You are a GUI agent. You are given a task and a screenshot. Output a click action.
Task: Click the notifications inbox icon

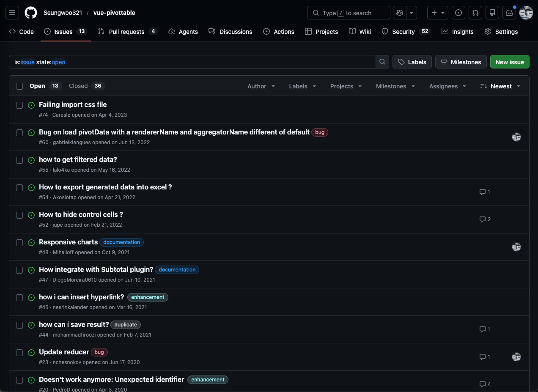tap(509, 13)
